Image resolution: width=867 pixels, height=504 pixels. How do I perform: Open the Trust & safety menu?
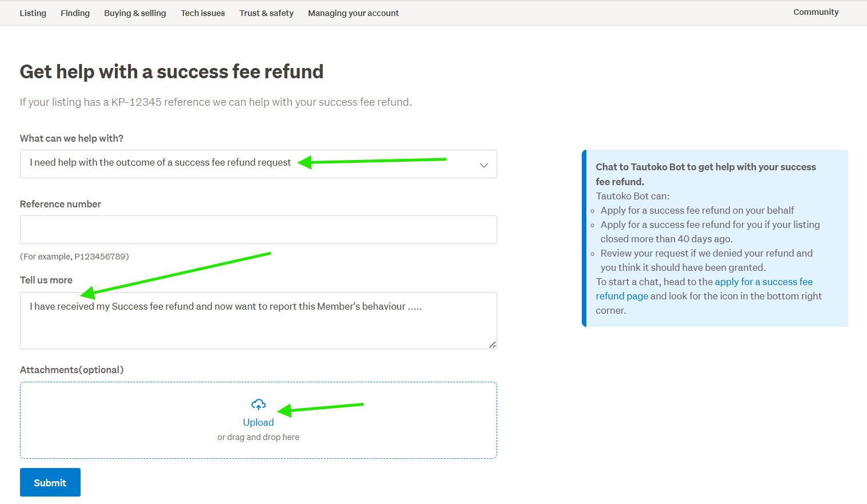coord(266,13)
